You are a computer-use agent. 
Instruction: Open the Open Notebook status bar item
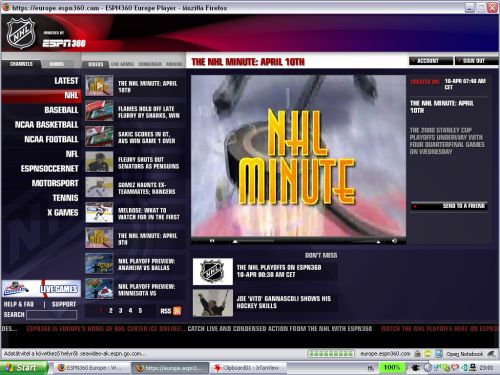464,354
